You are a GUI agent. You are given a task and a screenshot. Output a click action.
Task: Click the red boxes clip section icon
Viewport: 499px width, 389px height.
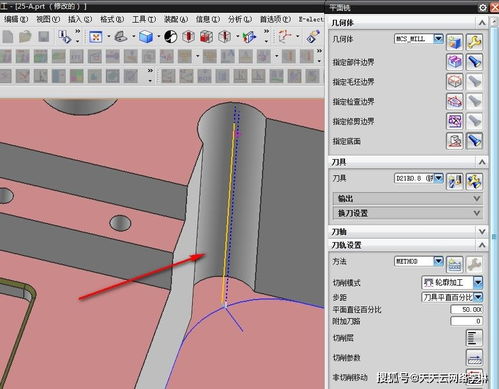click(x=206, y=36)
